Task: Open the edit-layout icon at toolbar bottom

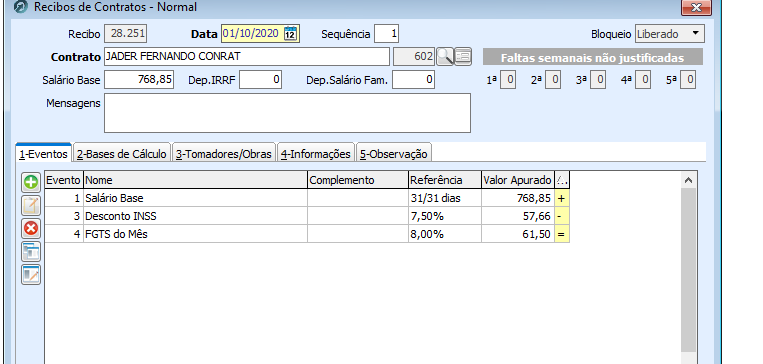Action: point(31,274)
